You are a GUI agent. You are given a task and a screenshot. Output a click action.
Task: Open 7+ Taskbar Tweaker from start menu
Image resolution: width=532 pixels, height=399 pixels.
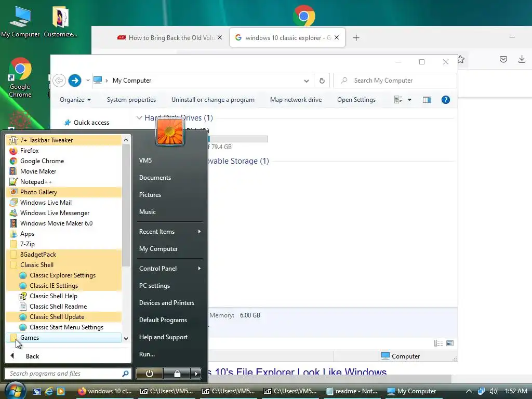[x=63, y=140]
